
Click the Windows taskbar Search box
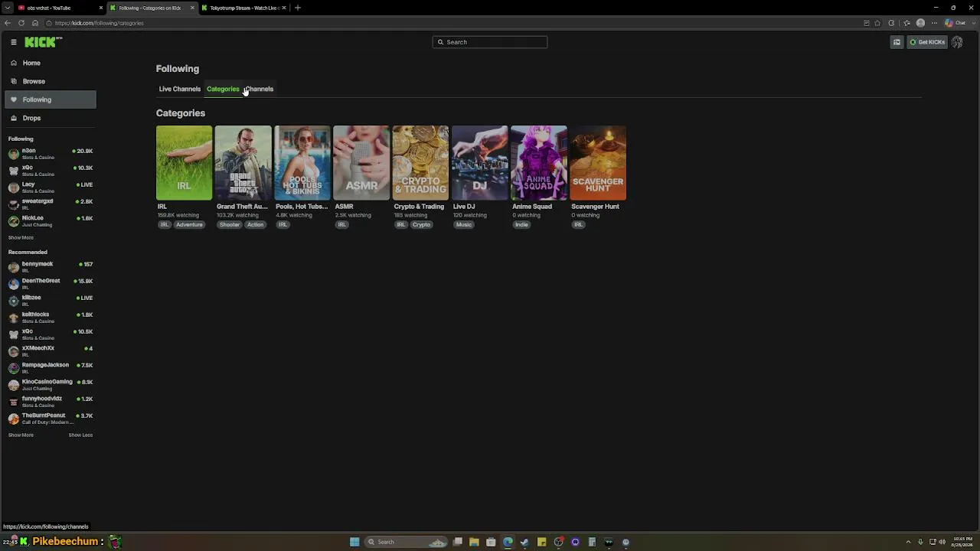pos(407,542)
